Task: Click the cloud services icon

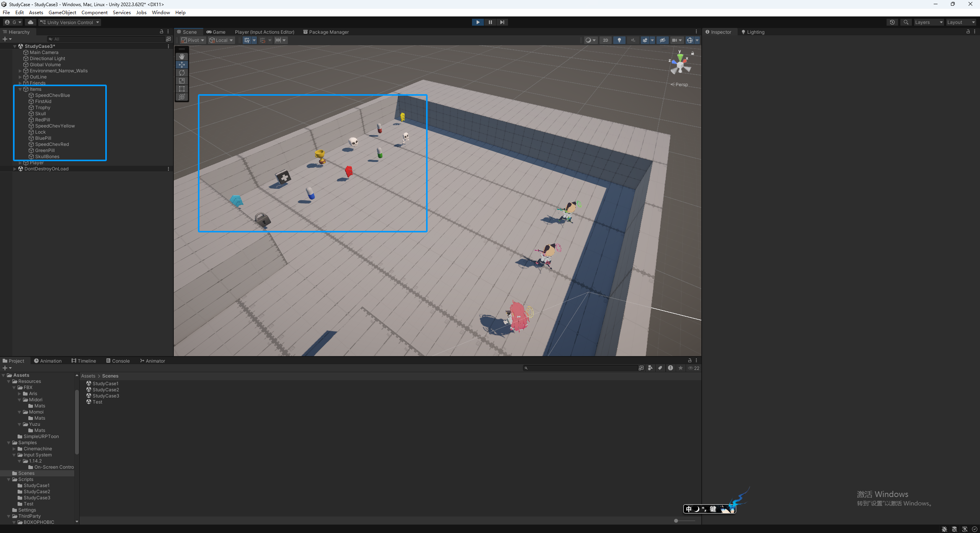Action: 31,22
